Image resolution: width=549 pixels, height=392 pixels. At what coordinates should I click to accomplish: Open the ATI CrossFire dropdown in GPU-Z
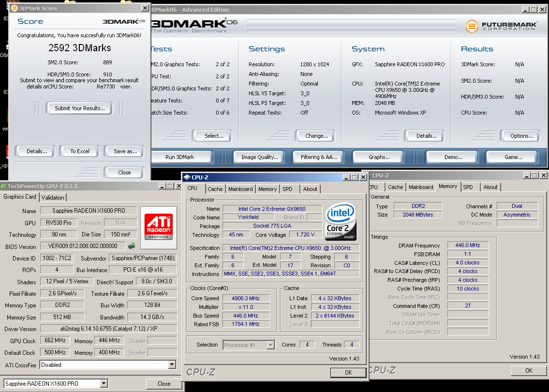point(172,365)
